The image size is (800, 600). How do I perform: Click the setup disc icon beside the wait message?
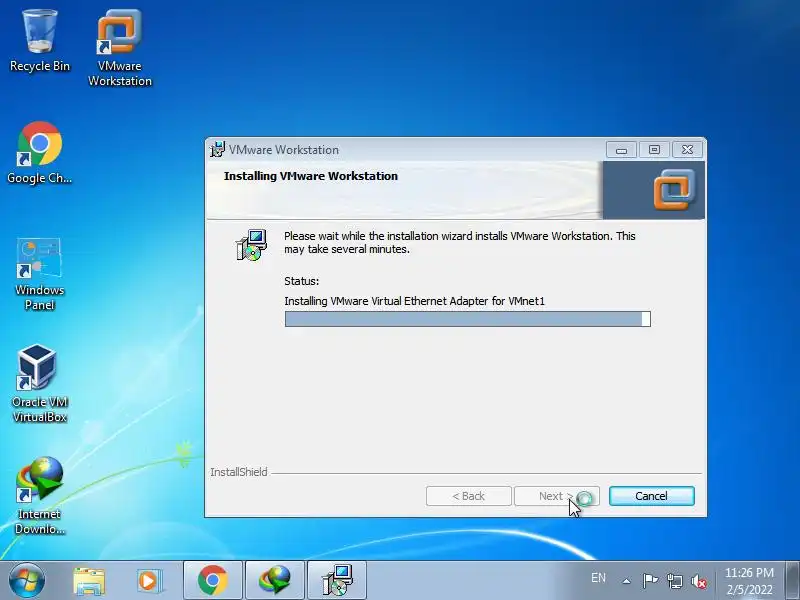pos(251,245)
